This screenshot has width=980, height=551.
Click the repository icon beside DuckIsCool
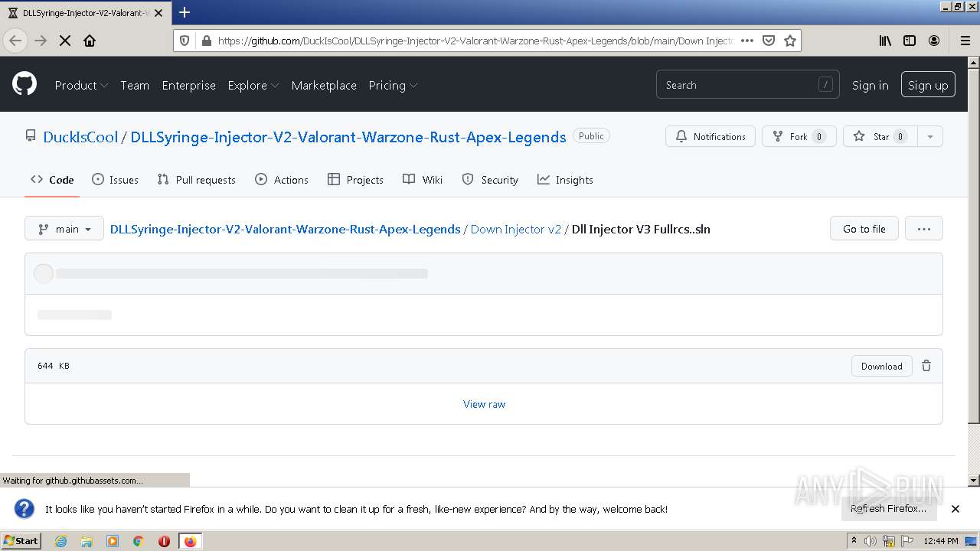pos(31,136)
